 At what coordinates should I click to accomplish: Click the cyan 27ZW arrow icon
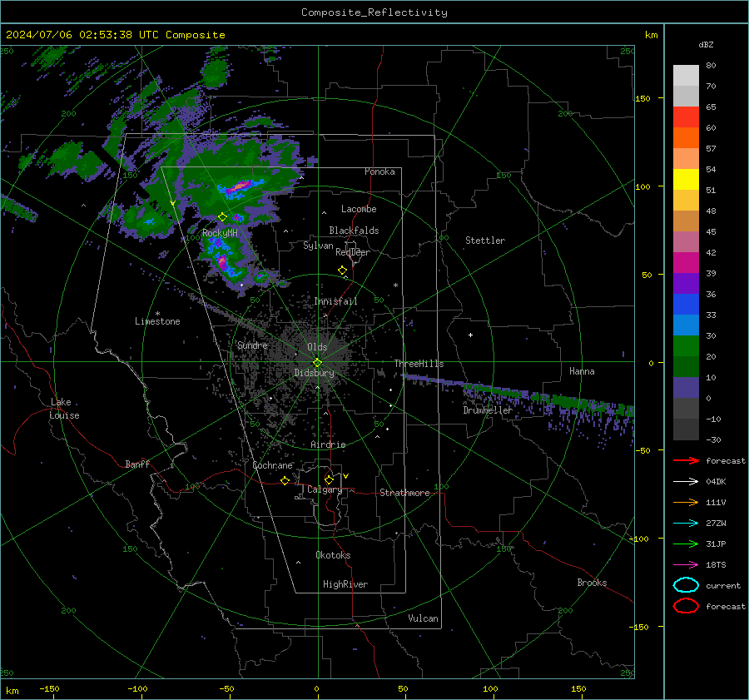(x=686, y=524)
